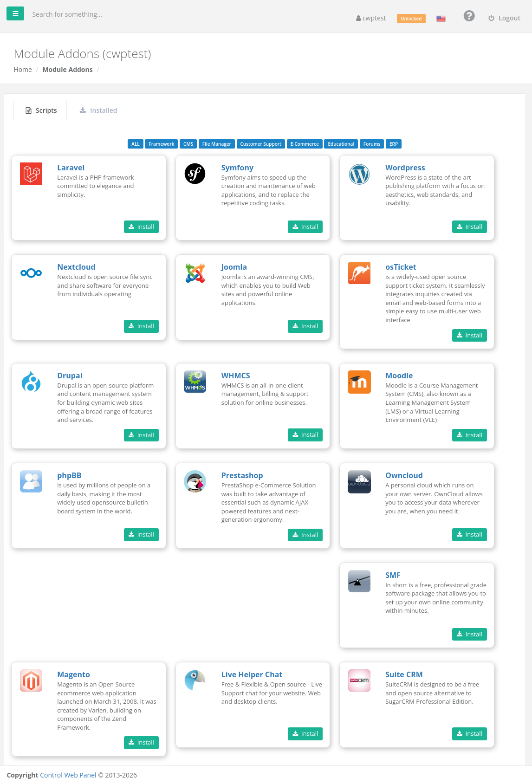The width and height of the screenshot is (532, 784).
Task: Open the Joomla title link
Action: (x=234, y=267)
